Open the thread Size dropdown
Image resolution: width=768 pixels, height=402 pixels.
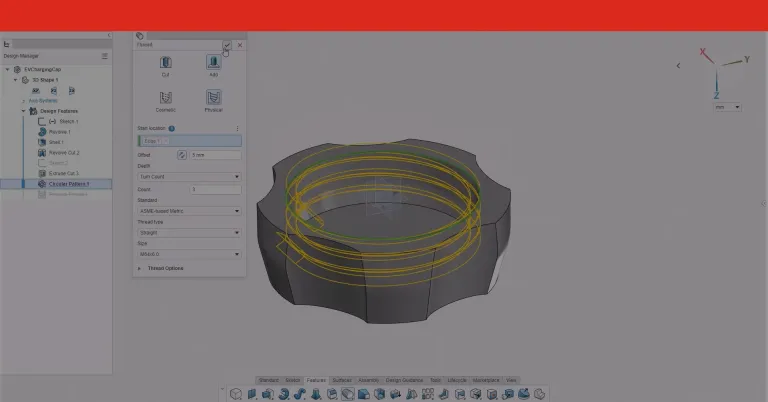(190, 254)
